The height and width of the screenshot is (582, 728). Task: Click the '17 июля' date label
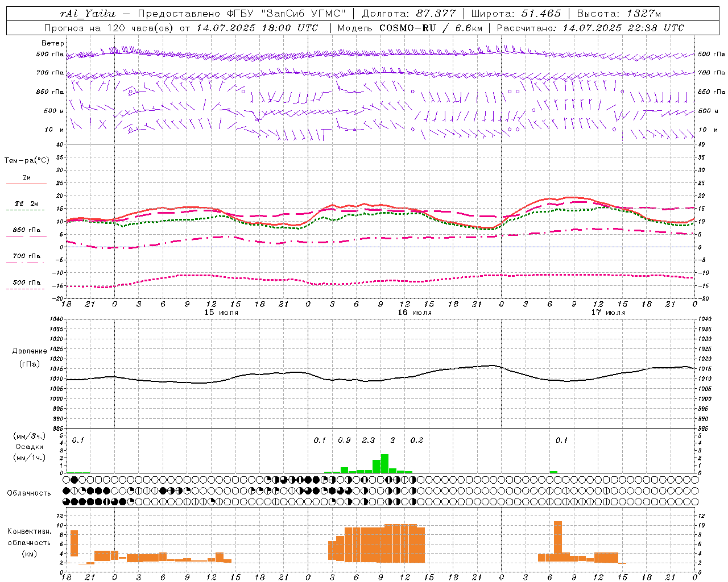tap(608, 313)
